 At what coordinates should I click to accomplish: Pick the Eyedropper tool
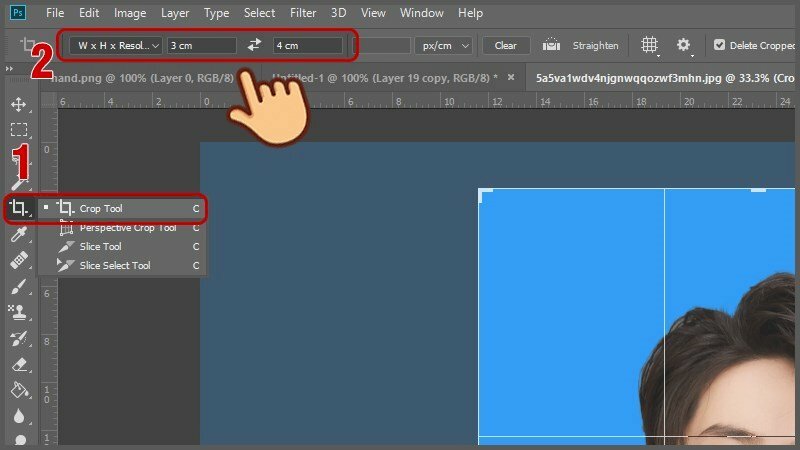(x=18, y=235)
